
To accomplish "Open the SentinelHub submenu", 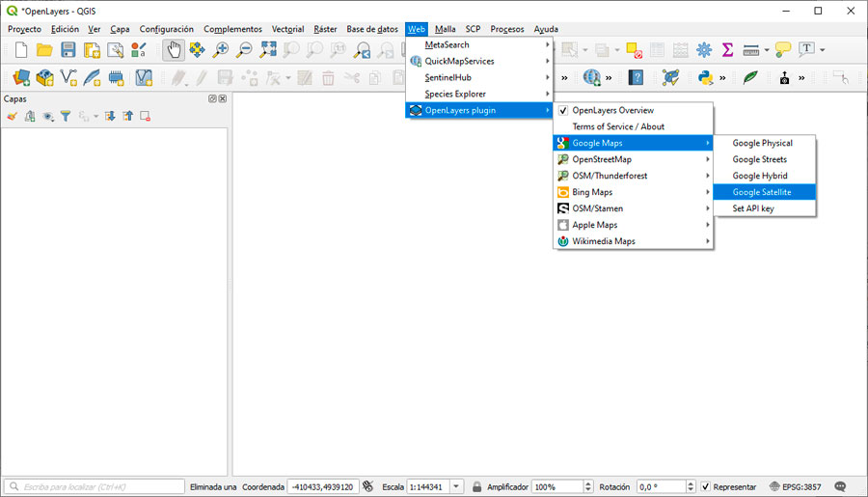I will (x=479, y=77).
